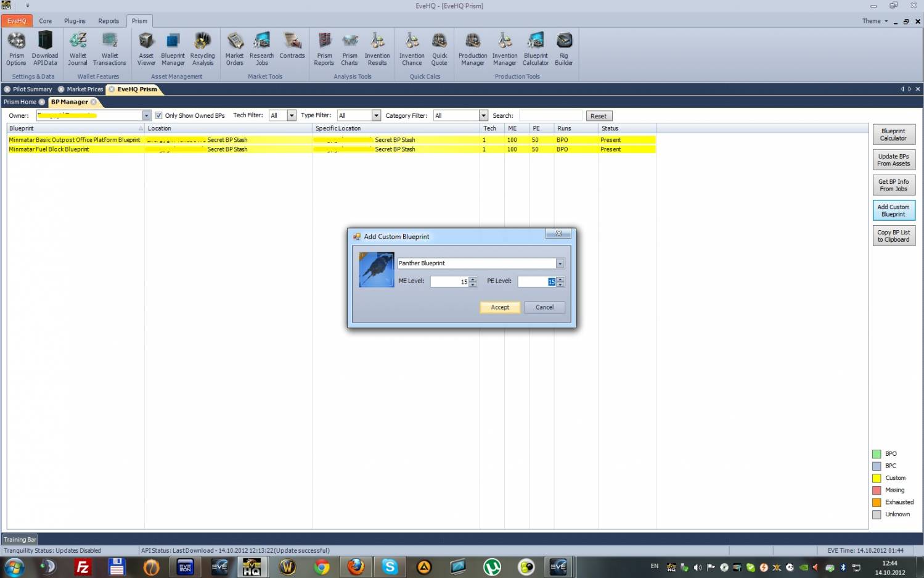Sort by the Status column header
The width and height of the screenshot is (924, 578).
[627, 128]
